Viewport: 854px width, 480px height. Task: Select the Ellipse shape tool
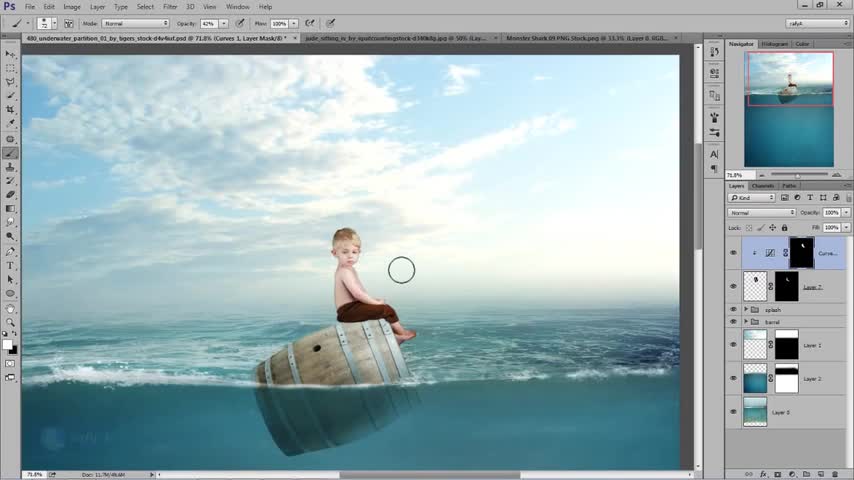click(10, 294)
